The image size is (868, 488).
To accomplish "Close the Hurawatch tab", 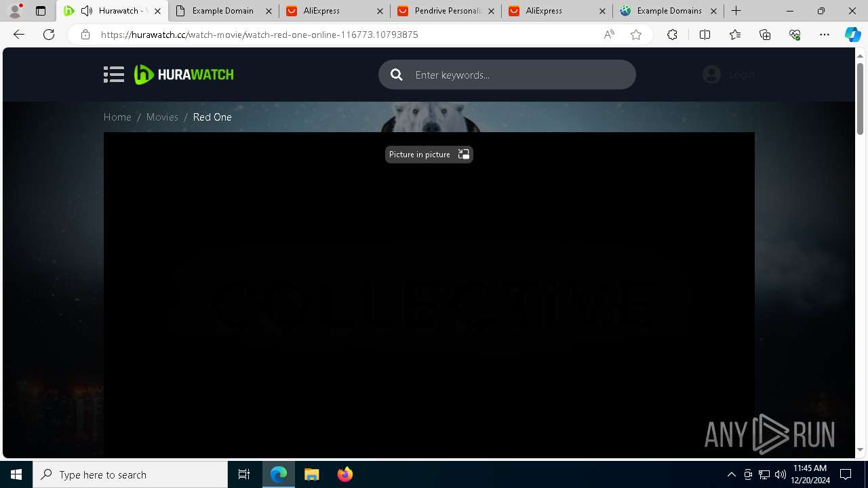I will coord(157,11).
